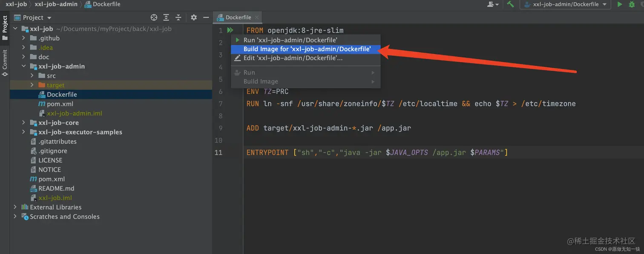Image resolution: width=644 pixels, height=254 pixels.
Task: Click xxl-job-admin breadcrumb in navigation bar
Action: pyautogui.click(x=56, y=4)
